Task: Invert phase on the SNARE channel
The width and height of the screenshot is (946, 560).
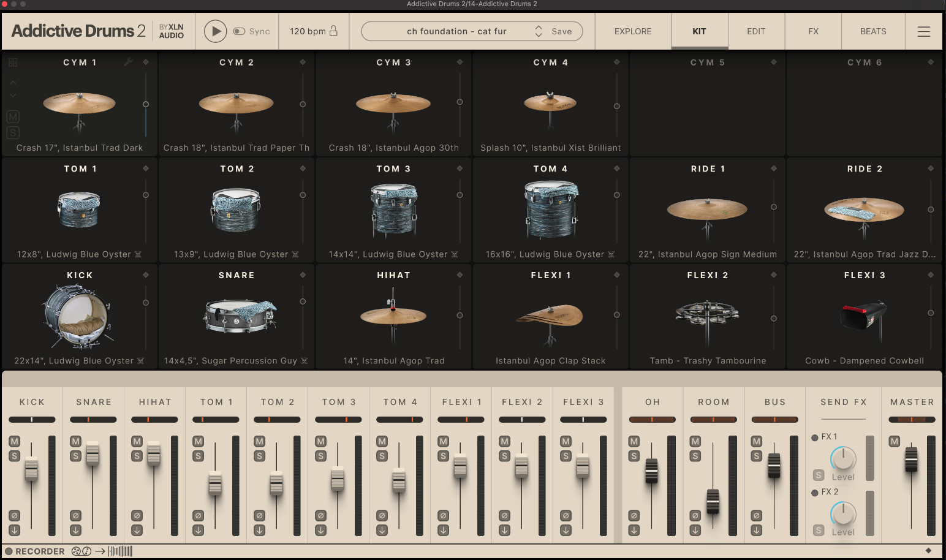Action: click(x=75, y=516)
